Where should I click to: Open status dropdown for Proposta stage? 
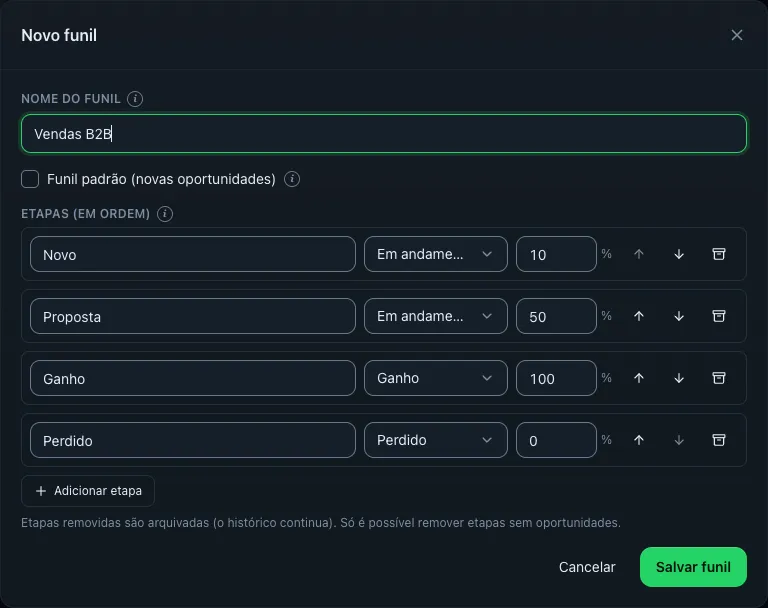pos(435,316)
